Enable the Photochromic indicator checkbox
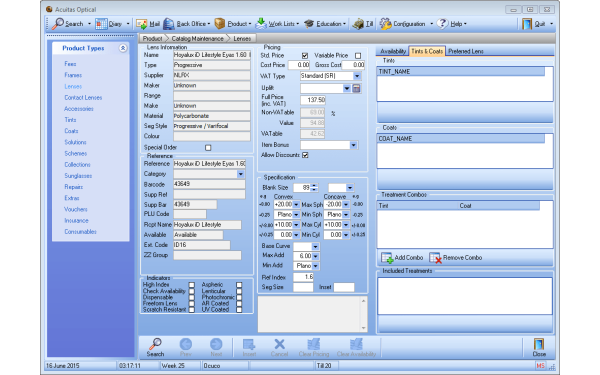This screenshot has width=600, height=375. 239,297
